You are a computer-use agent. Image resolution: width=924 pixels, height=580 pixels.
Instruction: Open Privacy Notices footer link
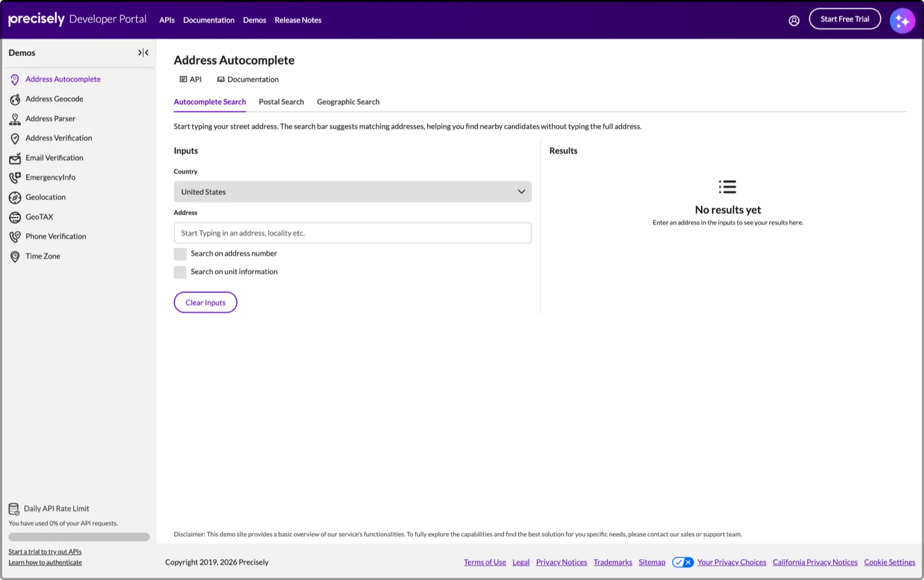coord(561,562)
